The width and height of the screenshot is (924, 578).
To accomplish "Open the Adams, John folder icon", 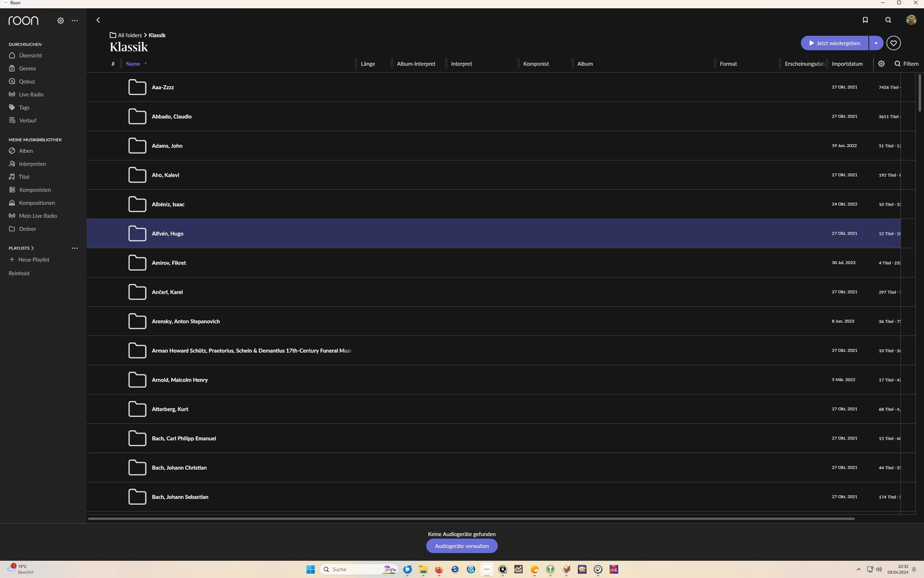I will (x=137, y=146).
